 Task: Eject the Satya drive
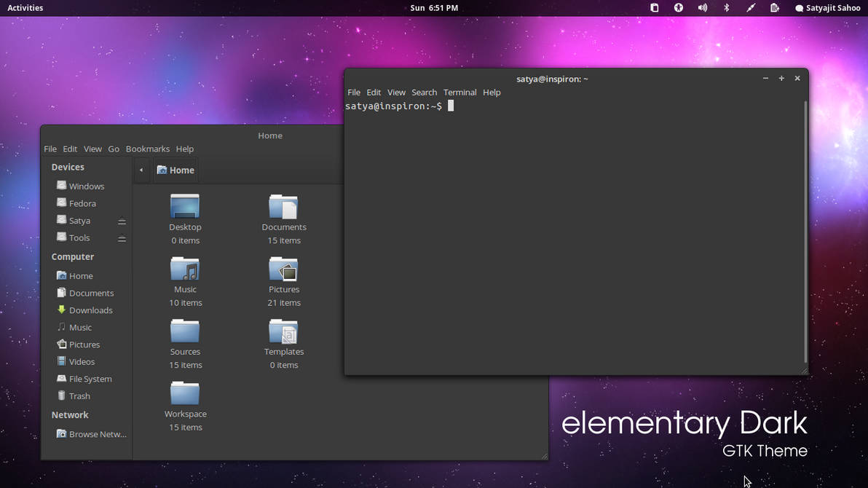[x=122, y=221]
